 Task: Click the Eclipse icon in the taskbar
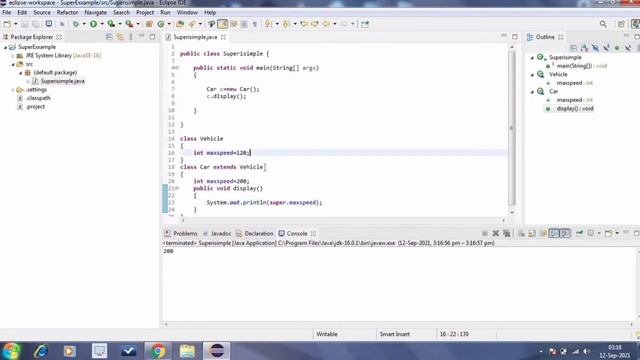pyautogui.click(x=217, y=351)
